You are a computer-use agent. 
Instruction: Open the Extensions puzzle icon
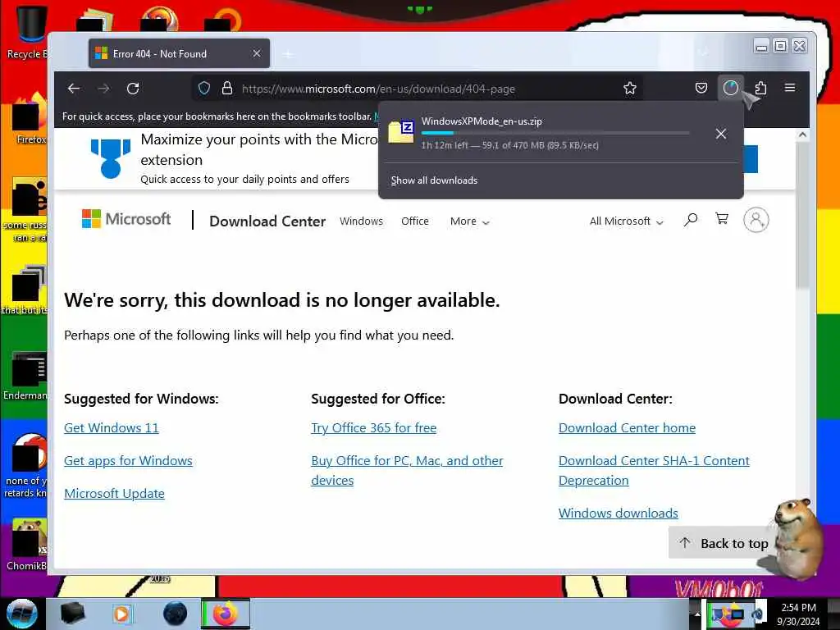[760, 88]
